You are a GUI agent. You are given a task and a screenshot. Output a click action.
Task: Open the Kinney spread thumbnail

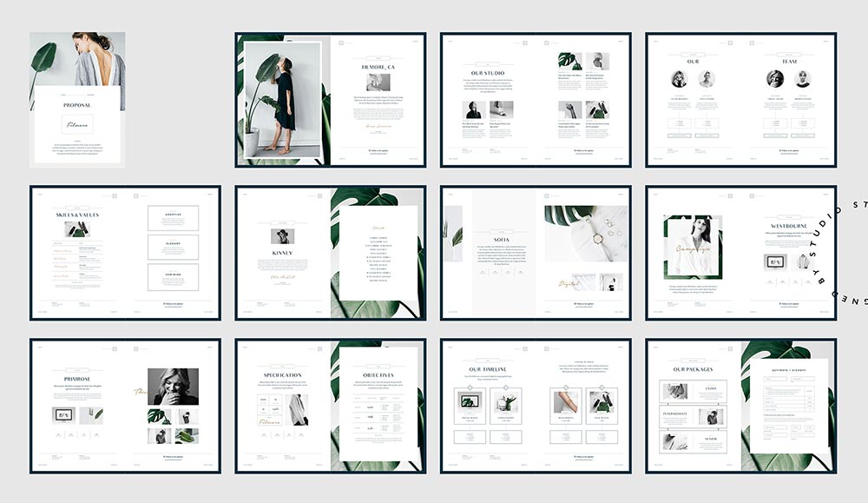(x=331, y=253)
